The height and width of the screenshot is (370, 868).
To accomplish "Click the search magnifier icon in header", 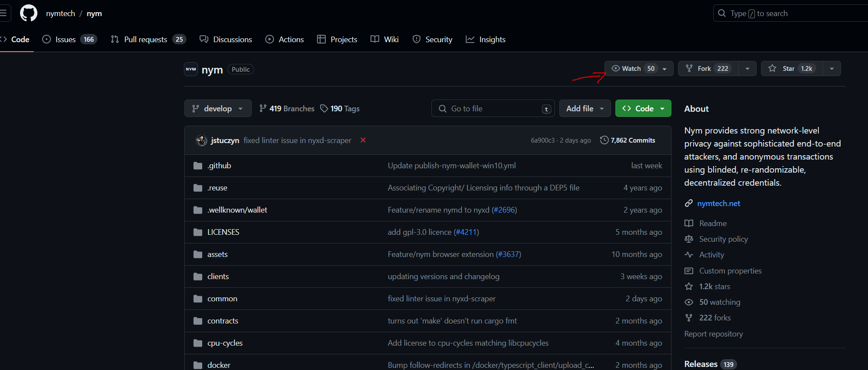I will tap(722, 13).
